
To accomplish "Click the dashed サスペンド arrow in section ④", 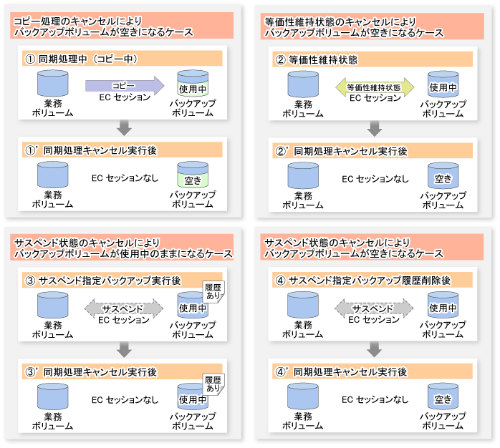I will point(373,308).
